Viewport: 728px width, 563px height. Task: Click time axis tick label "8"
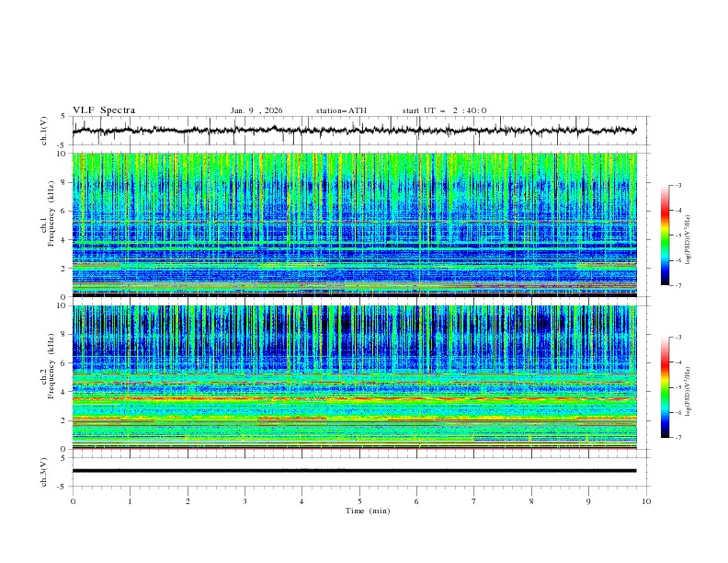(531, 501)
